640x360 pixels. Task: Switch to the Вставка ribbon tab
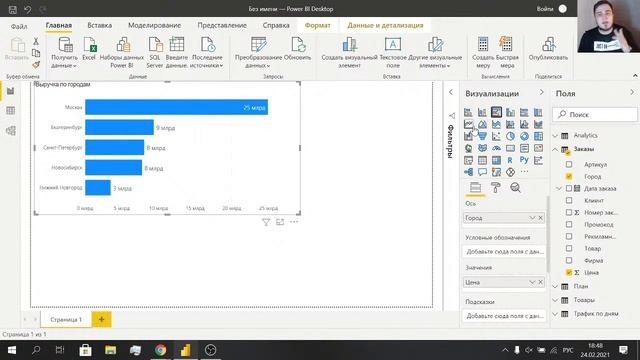100,25
